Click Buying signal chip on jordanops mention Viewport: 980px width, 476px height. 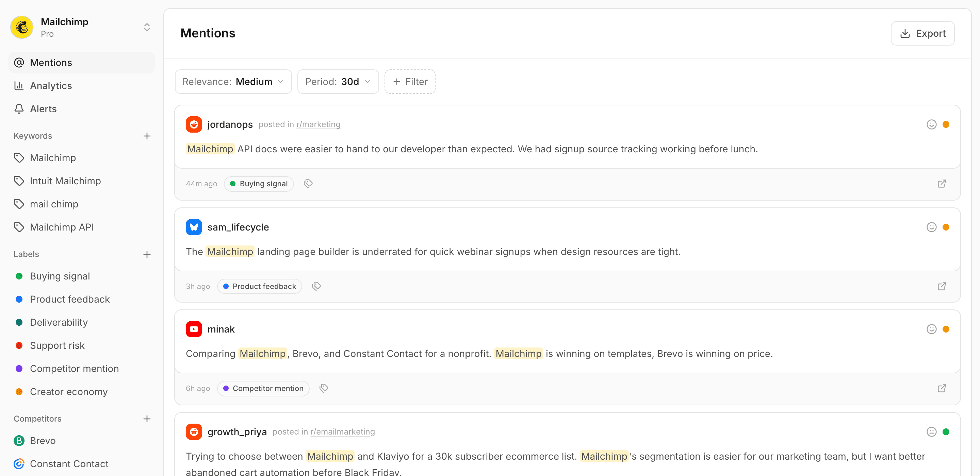[x=259, y=184]
